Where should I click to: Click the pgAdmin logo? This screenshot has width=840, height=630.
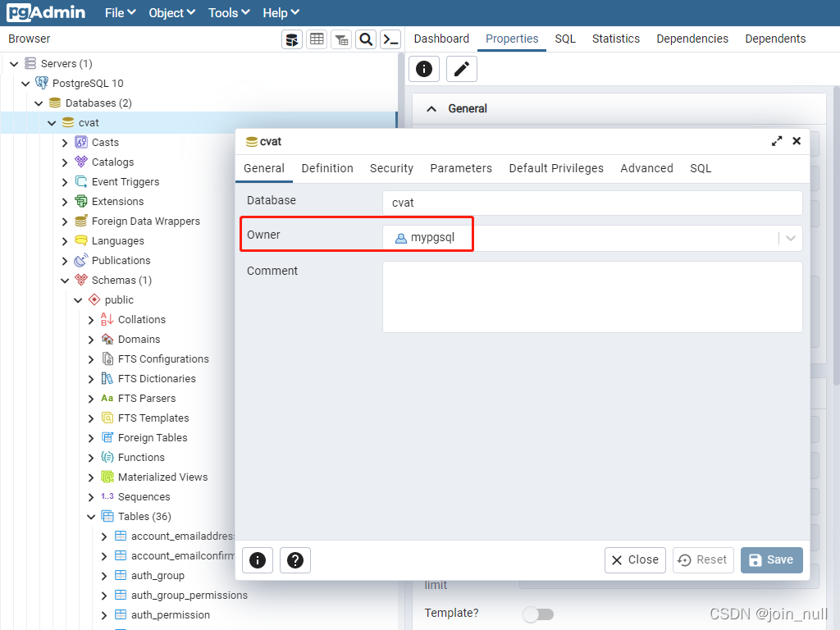(x=47, y=13)
